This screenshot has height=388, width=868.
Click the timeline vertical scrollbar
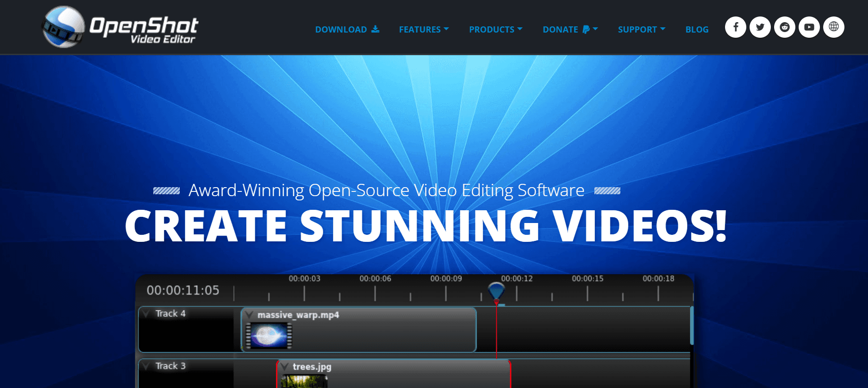tap(692, 326)
